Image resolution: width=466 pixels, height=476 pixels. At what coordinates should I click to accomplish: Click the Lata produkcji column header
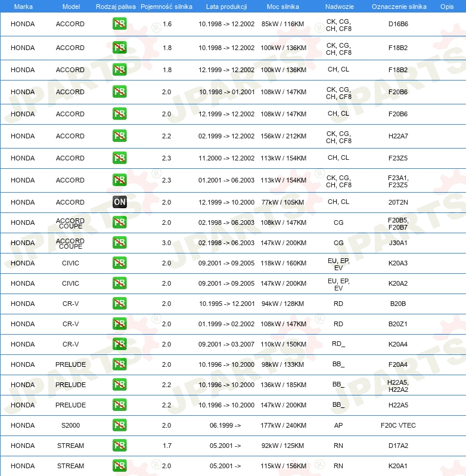(226, 7)
